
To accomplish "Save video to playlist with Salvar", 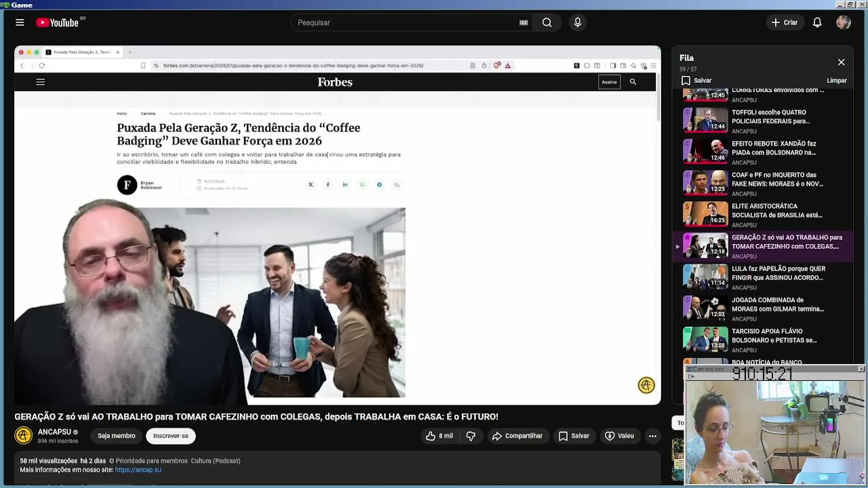I will point(574,436).
